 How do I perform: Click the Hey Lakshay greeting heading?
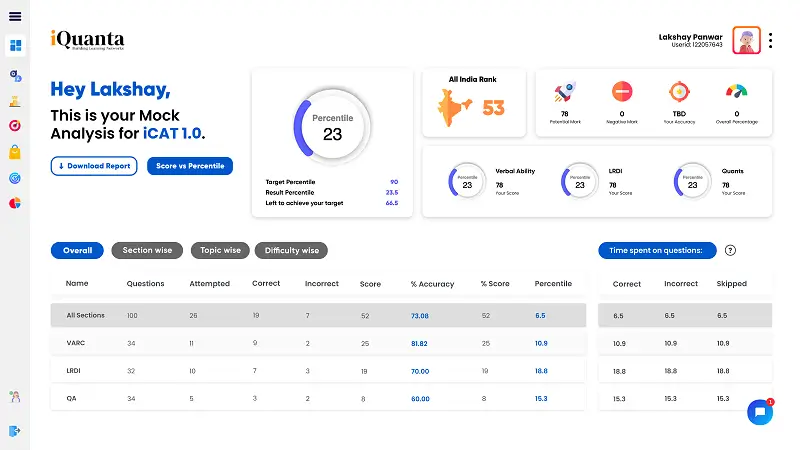(110, 90)
